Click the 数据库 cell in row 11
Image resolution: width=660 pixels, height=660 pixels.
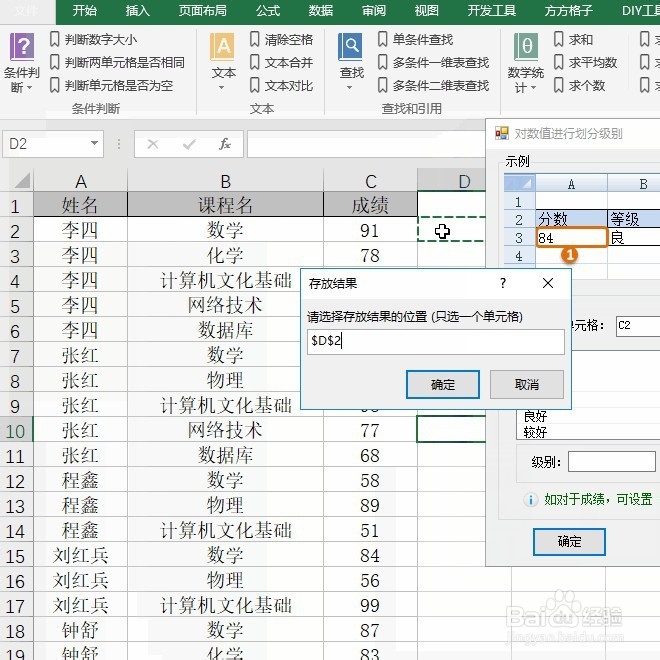coord(225,455)
